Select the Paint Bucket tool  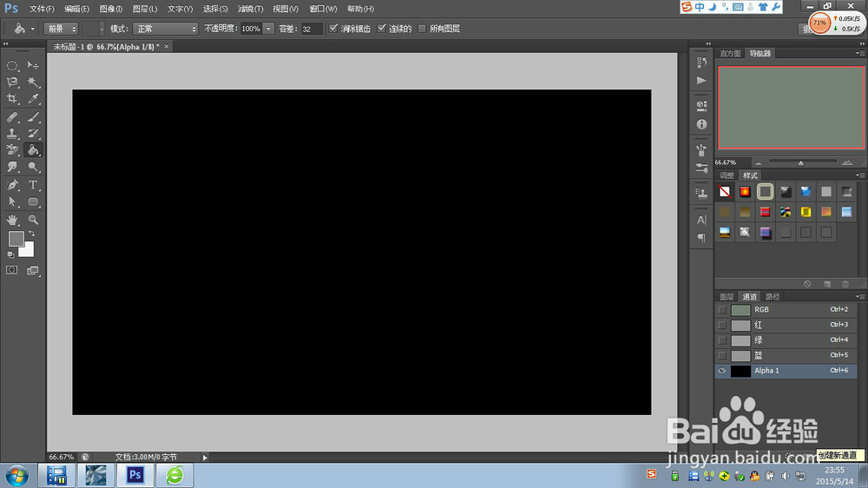tap(33, 150)
